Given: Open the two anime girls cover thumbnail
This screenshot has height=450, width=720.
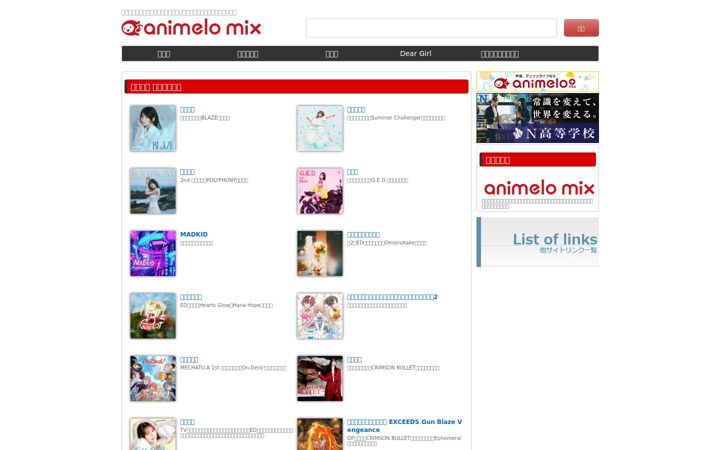Looking at the screenshot, I should (320, 315).
